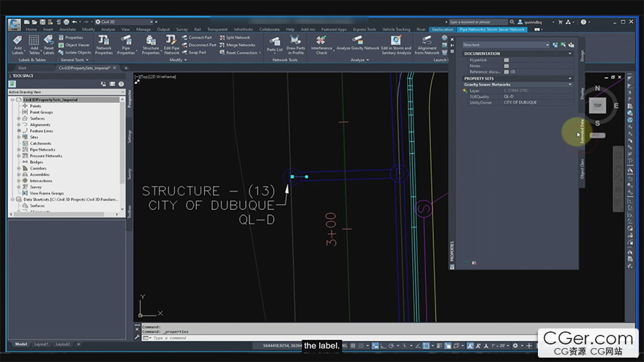Open the Analyze ribbon tab
Image resolution: width=644 pixels, height=362 pixels.
coord(108,29)
